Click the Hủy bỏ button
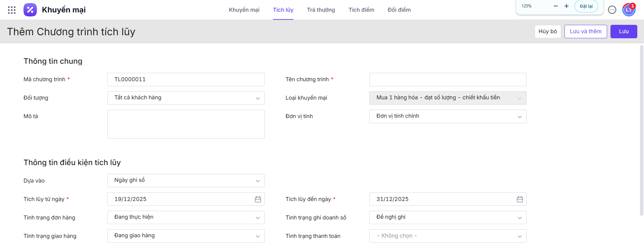This screenshot has width=644, height=251. (547, 32)
